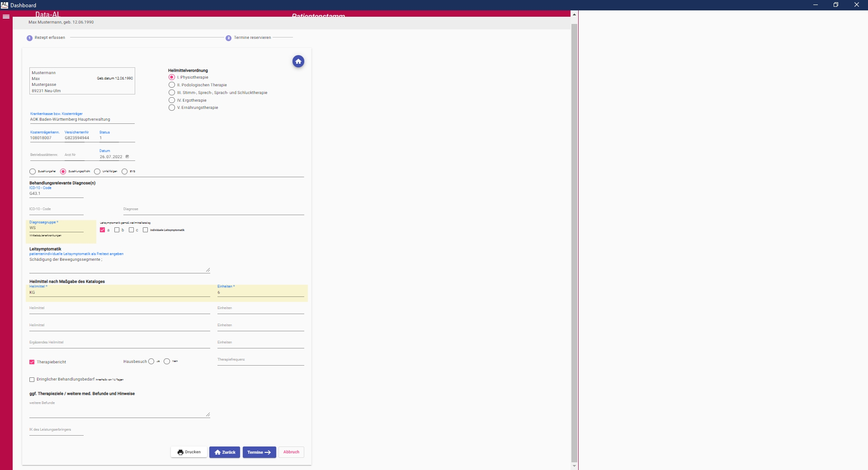Go to step 1 Rezept erfassen
Viewport: 868px width, 470px height.
click(x=46, y=38)
